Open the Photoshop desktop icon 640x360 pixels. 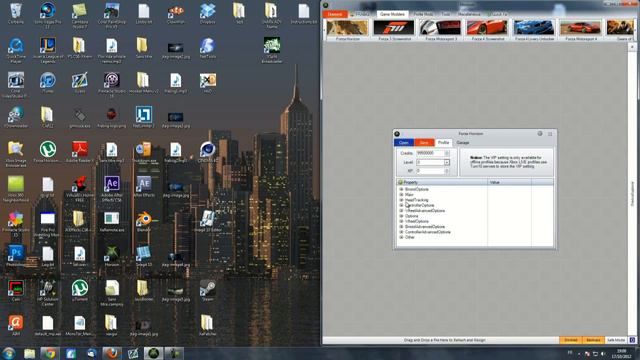pos(16,256)
